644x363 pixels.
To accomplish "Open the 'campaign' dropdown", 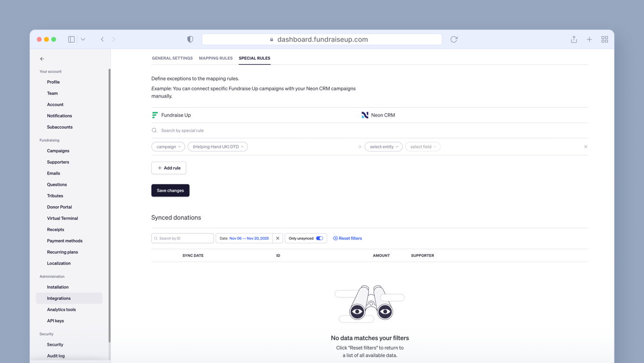I will (168, 146).
